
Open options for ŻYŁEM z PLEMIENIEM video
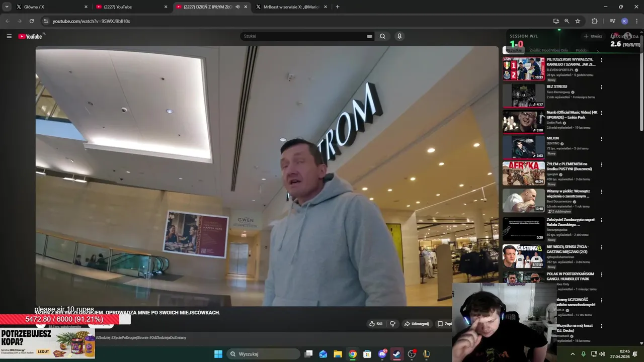tap(601, 165)
